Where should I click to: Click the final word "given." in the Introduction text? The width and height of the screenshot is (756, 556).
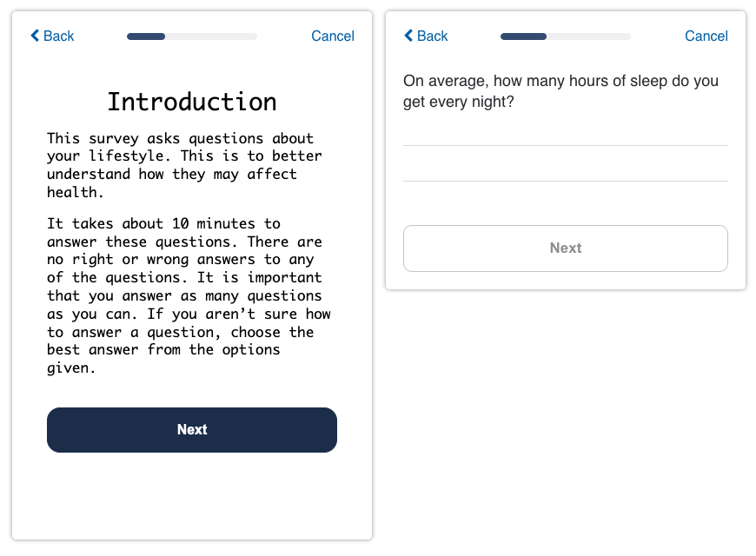click(x=71, y=368)
